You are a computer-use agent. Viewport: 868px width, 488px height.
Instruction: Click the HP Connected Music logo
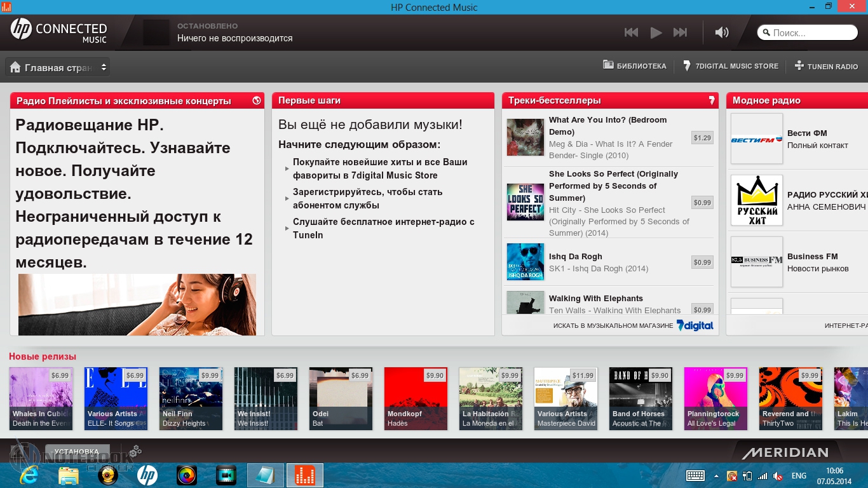[x=59, y=31]
